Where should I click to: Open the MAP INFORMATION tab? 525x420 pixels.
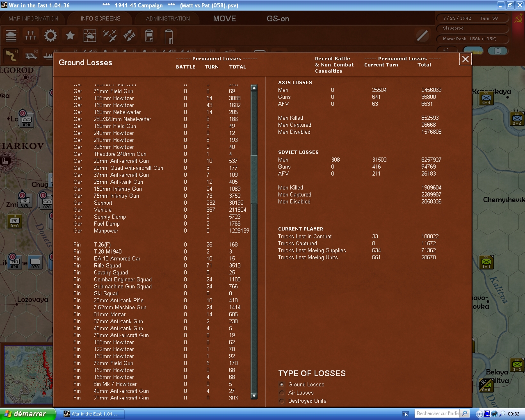pos(33,18)
